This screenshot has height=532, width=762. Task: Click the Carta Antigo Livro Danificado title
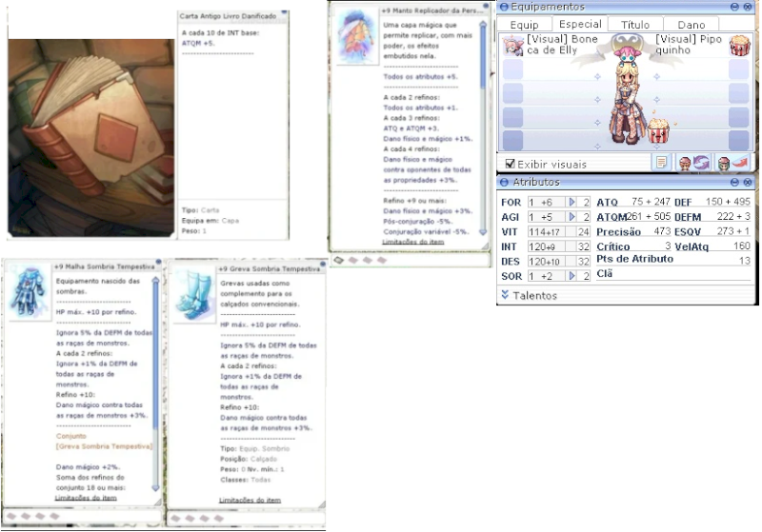pyautogui.click(x=228, y=16)
